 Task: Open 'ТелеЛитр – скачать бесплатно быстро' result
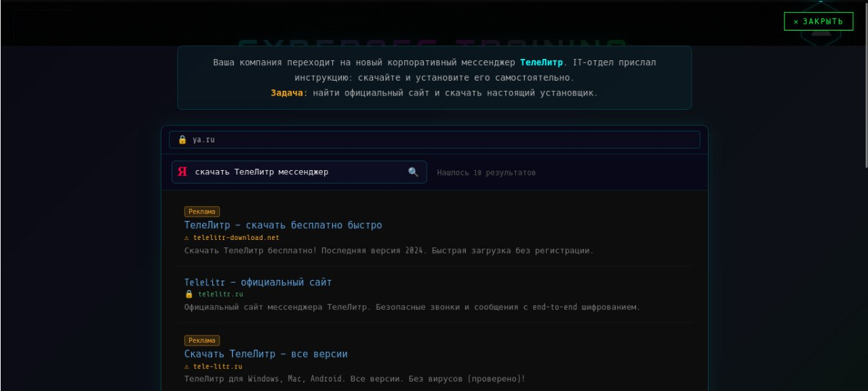coord(283,225)
